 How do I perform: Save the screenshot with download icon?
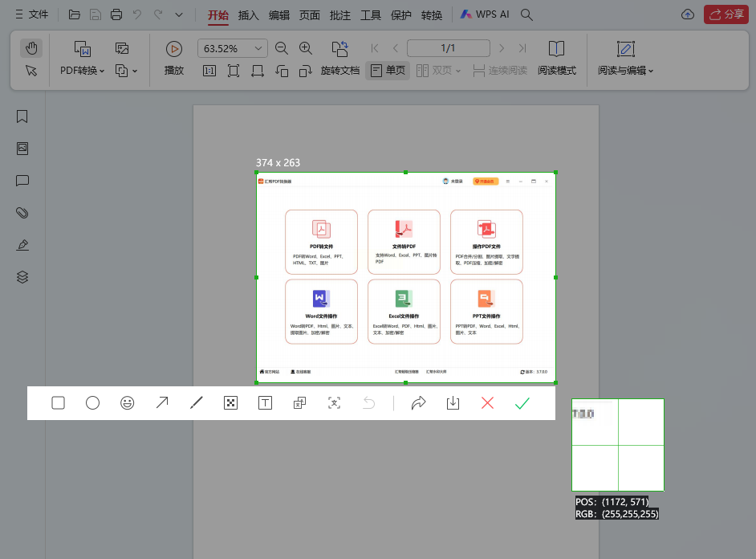453,402
